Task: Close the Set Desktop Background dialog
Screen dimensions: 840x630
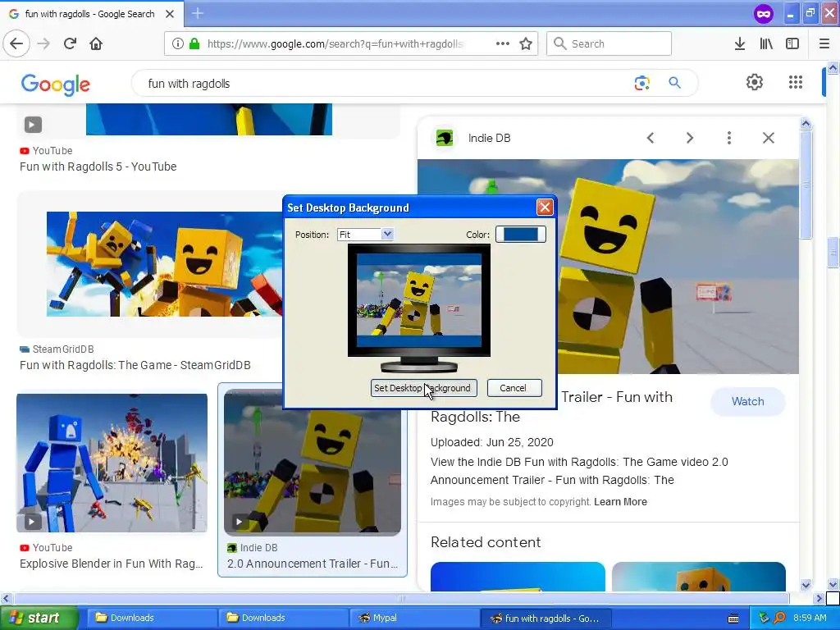Action: (x=545, y=208)
